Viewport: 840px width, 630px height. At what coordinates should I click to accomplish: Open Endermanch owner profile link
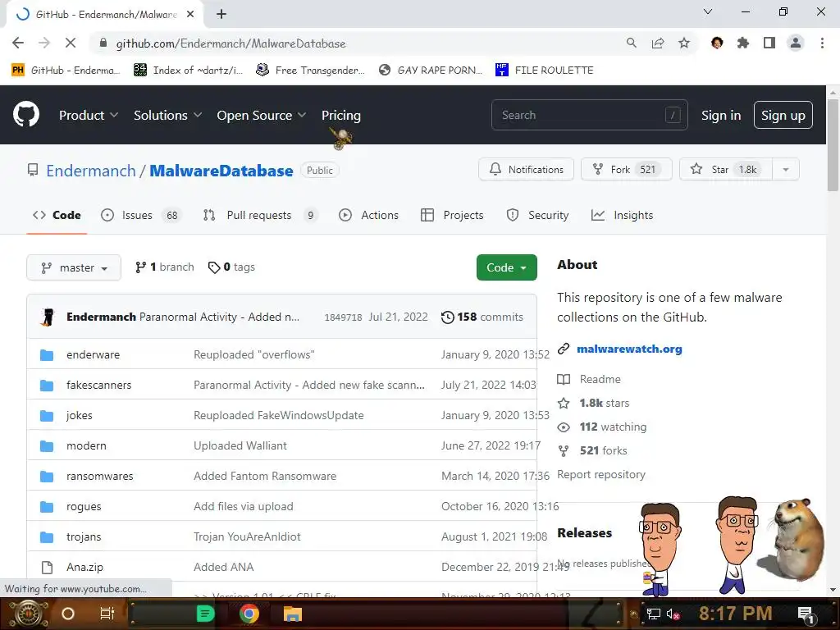(x=91, y=171)
